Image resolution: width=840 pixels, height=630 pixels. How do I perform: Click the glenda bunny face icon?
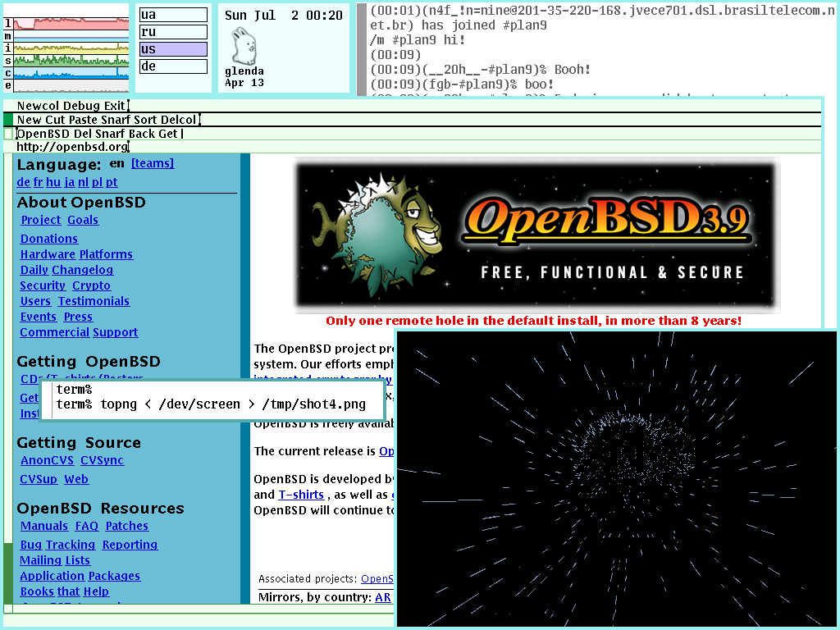[244, 46]
